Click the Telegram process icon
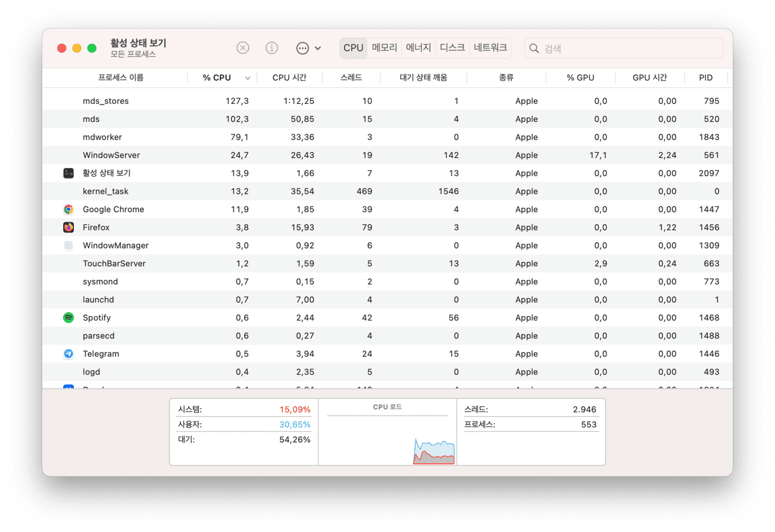775x532 pixels. (x=69, y=354)
